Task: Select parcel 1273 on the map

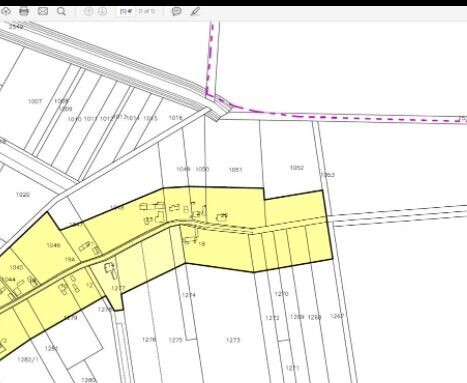Action: point(233,340)
